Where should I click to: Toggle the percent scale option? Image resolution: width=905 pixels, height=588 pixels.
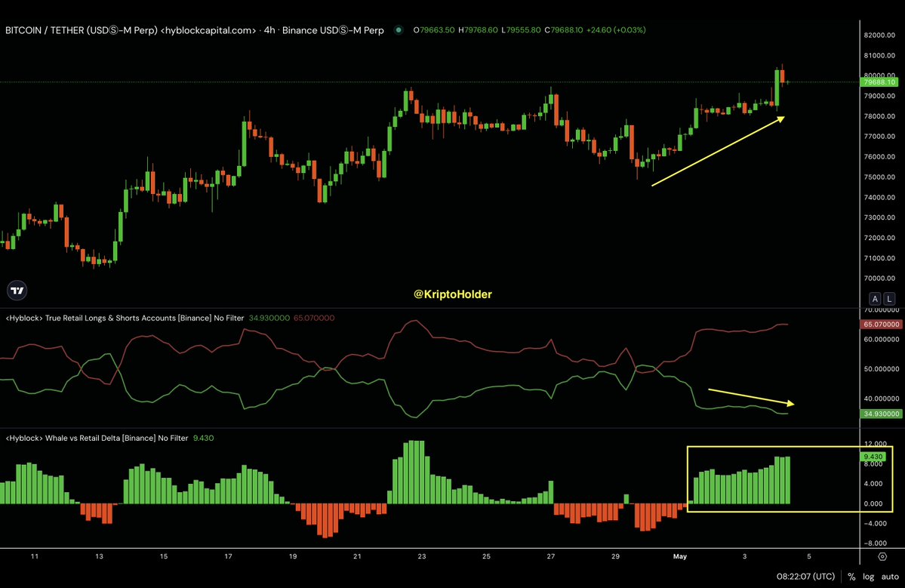pos(851,577)
